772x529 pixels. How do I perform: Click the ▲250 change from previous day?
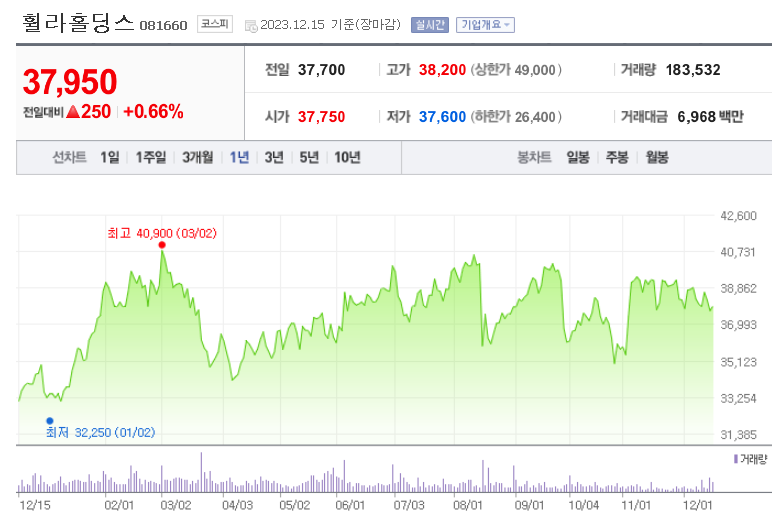pos(88,112)
